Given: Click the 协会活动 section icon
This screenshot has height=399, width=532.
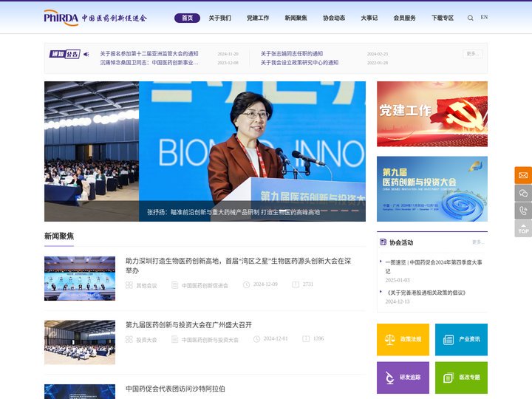Looking at the screenshot, I should click(x=383, y=242).
